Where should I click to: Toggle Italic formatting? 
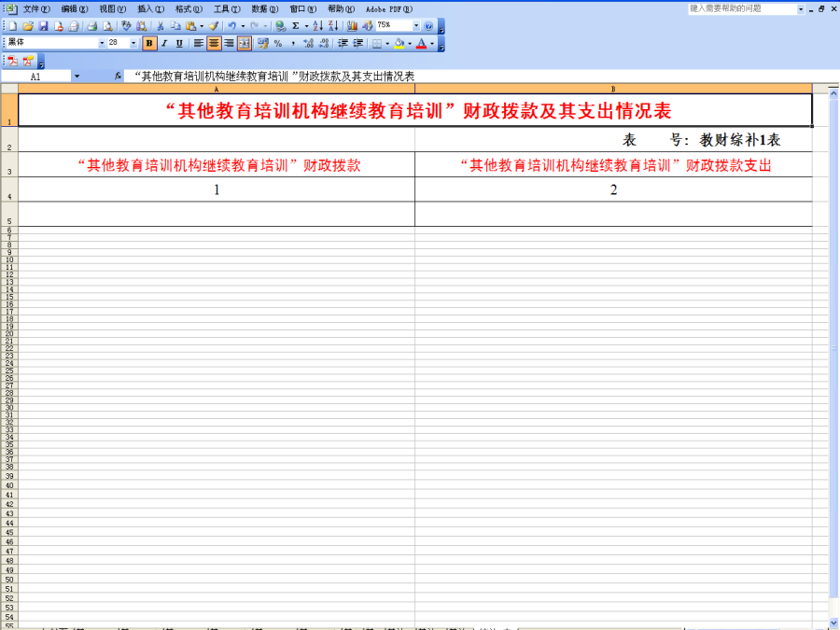[x=164, y=43]
